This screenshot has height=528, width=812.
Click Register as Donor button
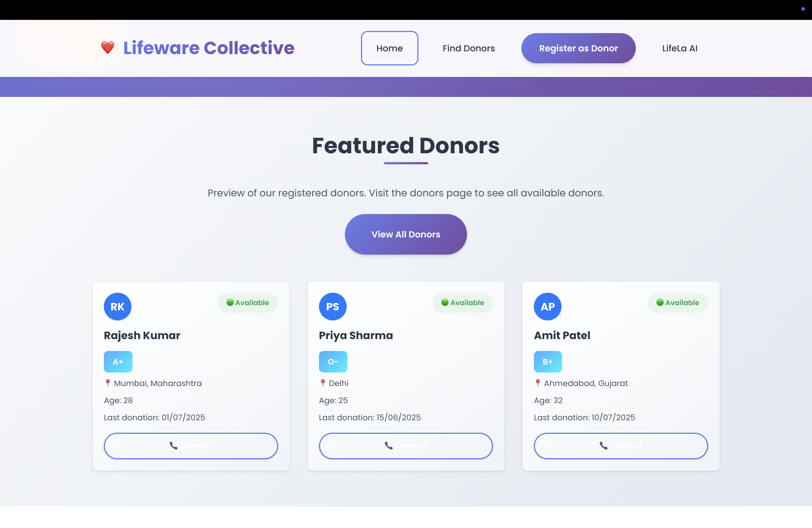[x=578, y=48]
